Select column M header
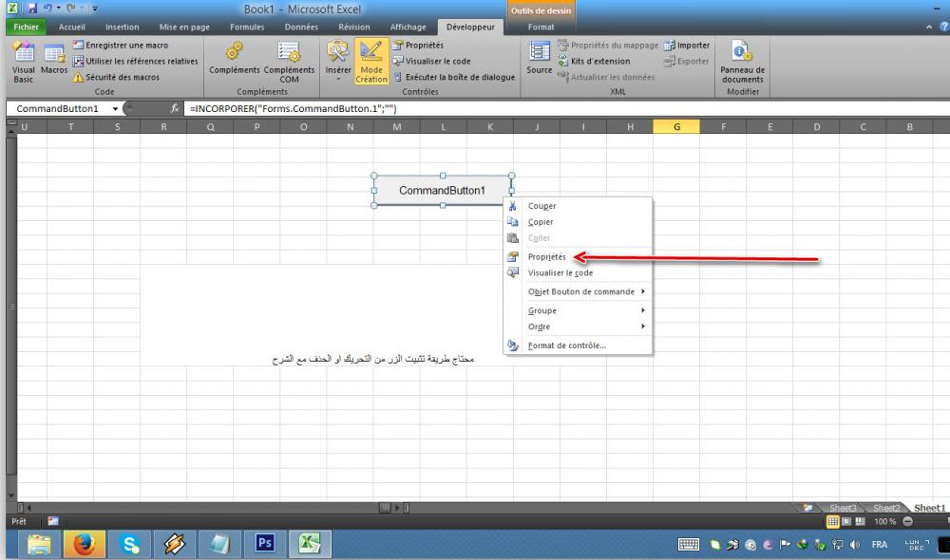Screen dimensions: 950x560 coord(396,126)
